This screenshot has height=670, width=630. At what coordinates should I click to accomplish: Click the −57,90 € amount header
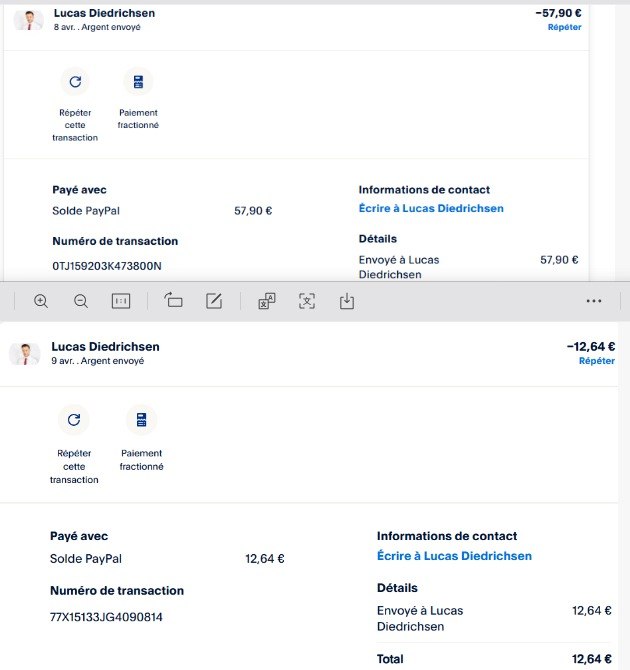tap(558, 13)
